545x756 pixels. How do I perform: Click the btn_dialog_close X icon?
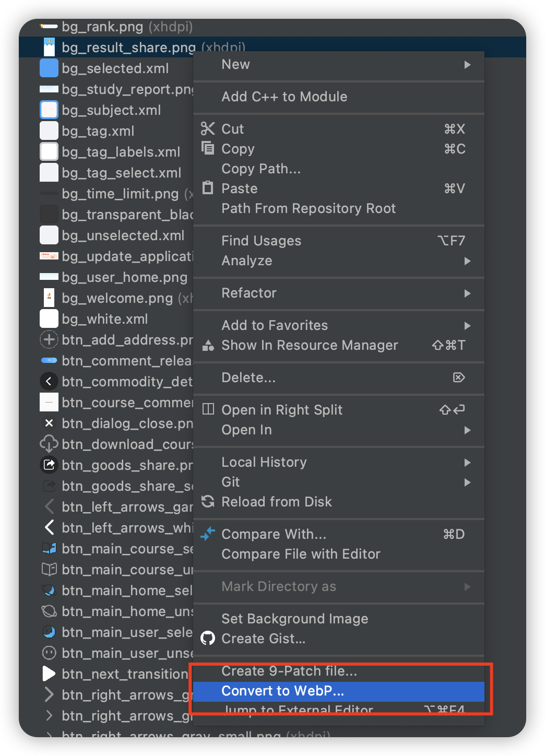49,423
